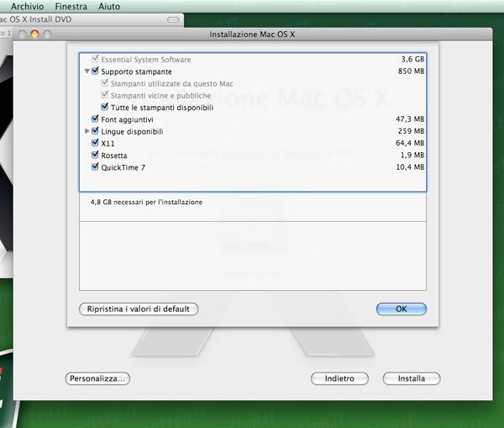The width and height of the screenshot is (504, 428).
Task: Open the Finestra menu
Action: [x=71, y=6]
